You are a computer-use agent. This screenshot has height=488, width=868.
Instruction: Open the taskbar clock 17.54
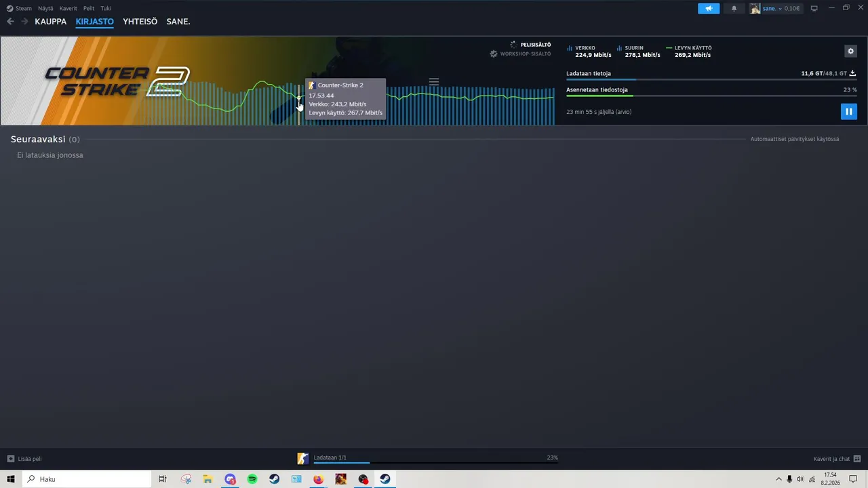point(831,479)
